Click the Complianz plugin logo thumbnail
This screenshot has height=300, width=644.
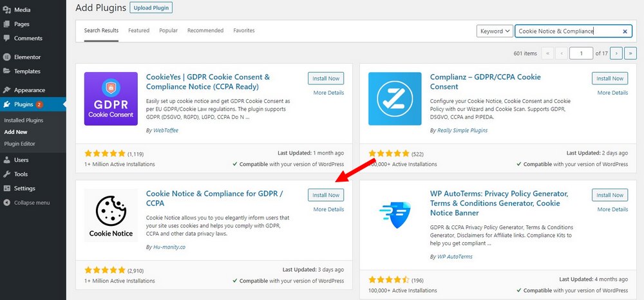click(395, 99)
